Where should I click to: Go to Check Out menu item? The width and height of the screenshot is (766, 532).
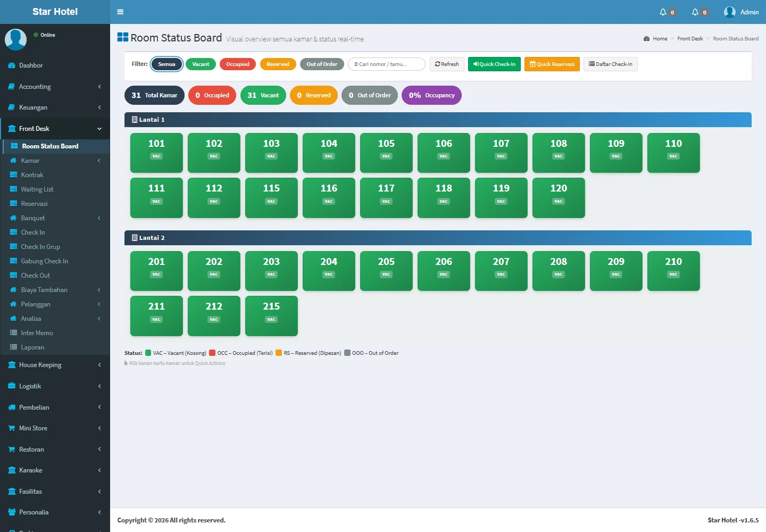pyautogui.click(x=35, y=276)
